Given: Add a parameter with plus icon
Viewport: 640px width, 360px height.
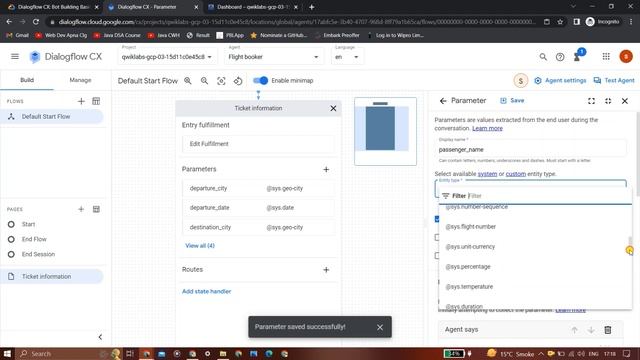Looking at the screenshot, I should [326, 169].
